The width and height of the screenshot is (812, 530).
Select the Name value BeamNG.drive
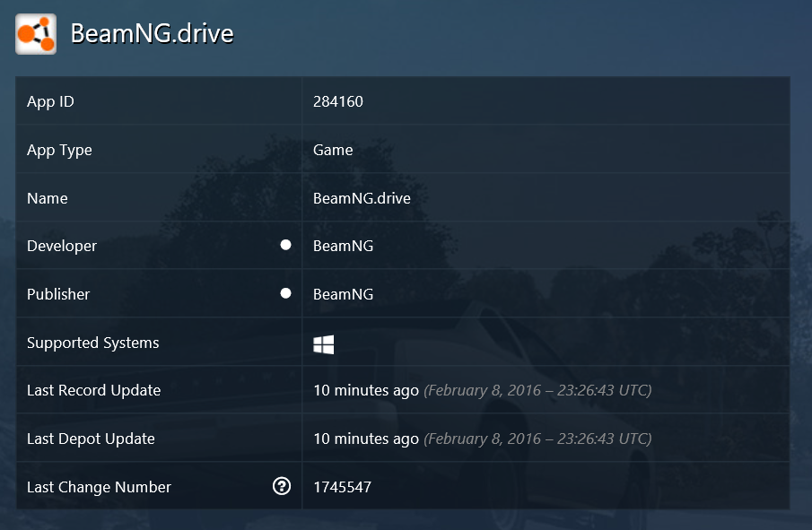tap(362, 198)
